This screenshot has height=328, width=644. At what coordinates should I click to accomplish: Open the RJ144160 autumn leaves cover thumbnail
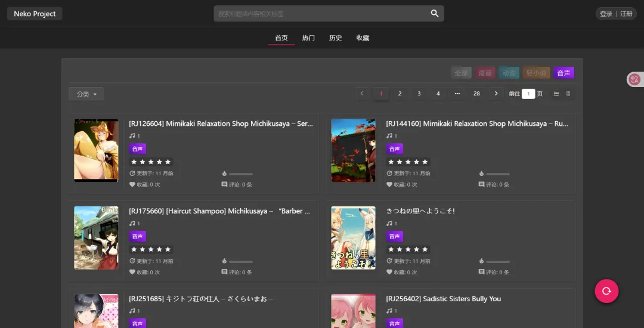click(353, 150)
